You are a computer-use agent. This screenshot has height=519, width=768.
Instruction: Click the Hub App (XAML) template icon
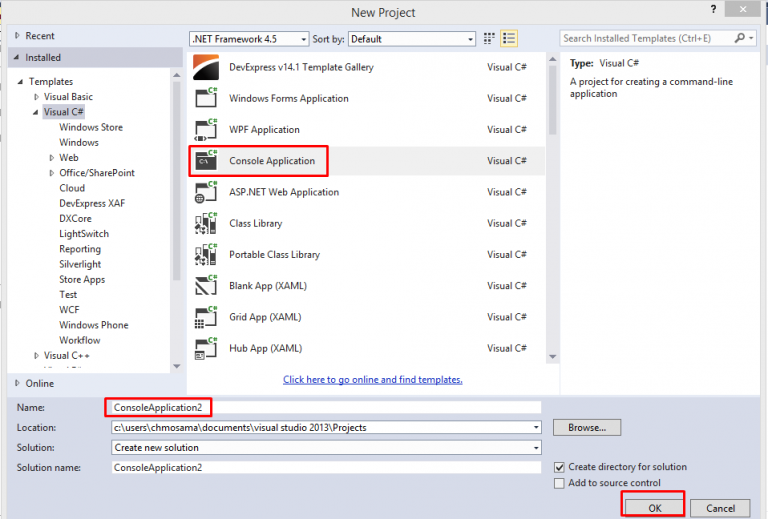tap(206, 349)
